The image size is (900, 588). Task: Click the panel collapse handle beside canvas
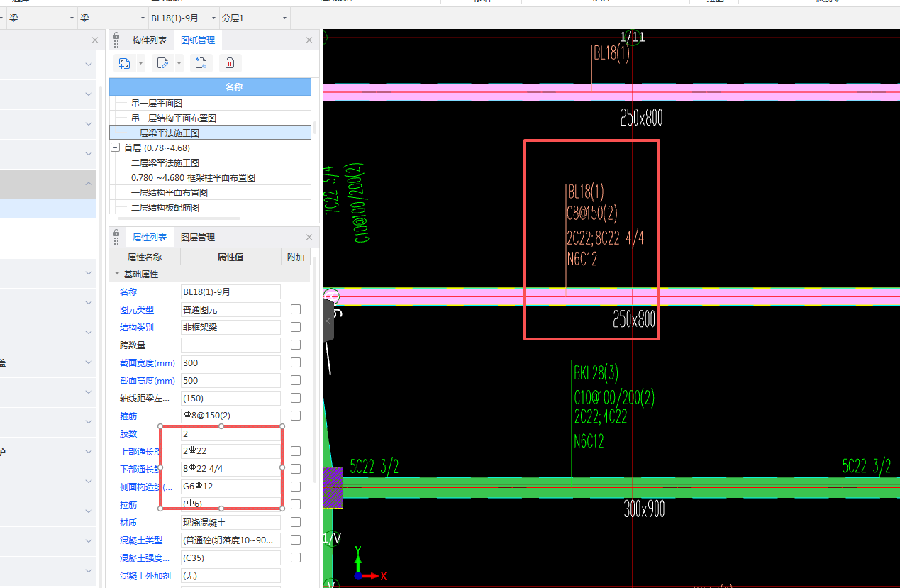tap(328, 321)
